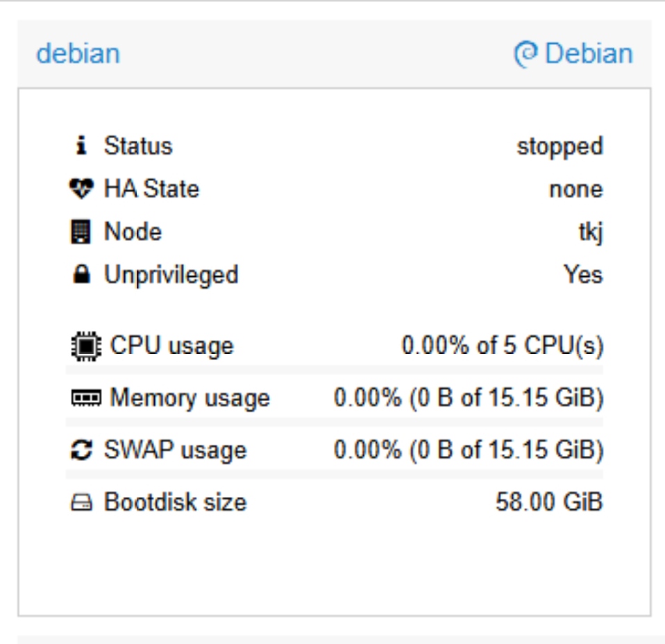Image resolution: width=665 pixels, height=644 pixels.
Task: Click the Status info icon
Action: (x=82, y=146)
